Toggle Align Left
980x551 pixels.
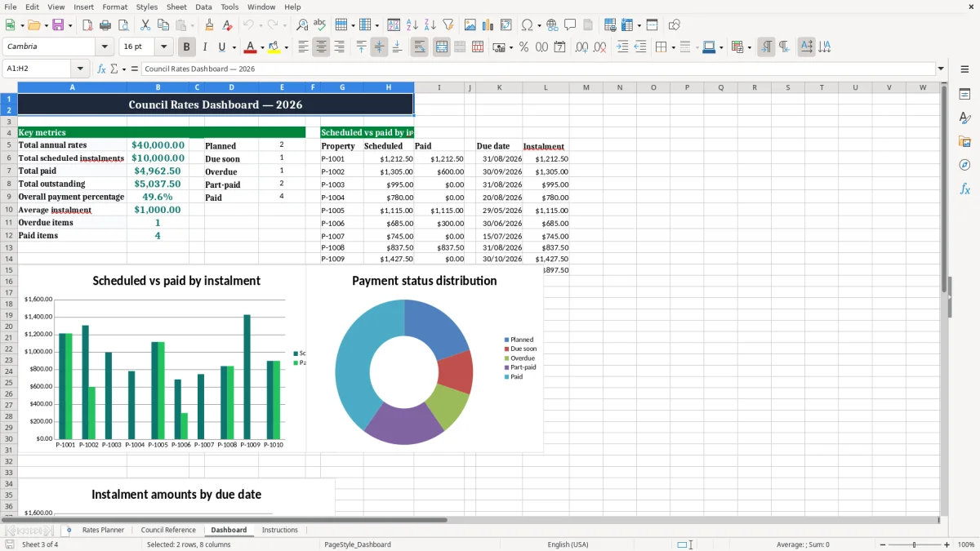303,47
